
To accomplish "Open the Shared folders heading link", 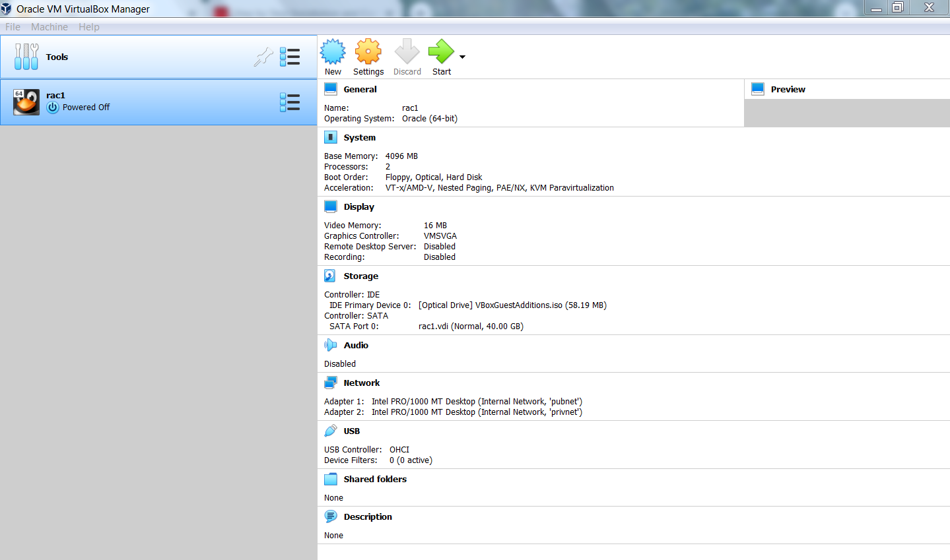I will (375, 479).
